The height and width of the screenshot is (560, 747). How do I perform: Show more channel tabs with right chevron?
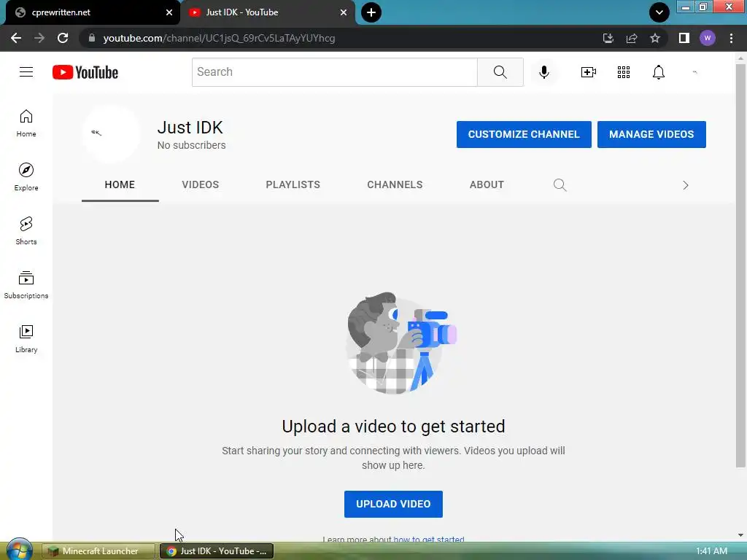coord(686,185)
